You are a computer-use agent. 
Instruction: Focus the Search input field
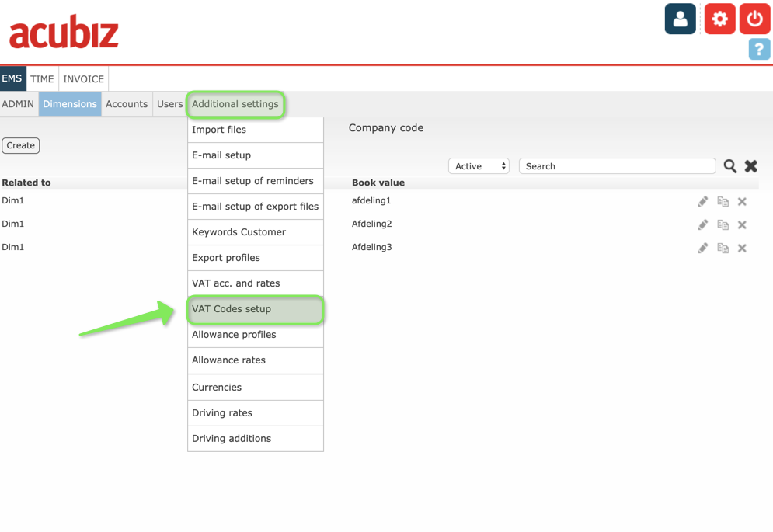click(x=617, y=166)
